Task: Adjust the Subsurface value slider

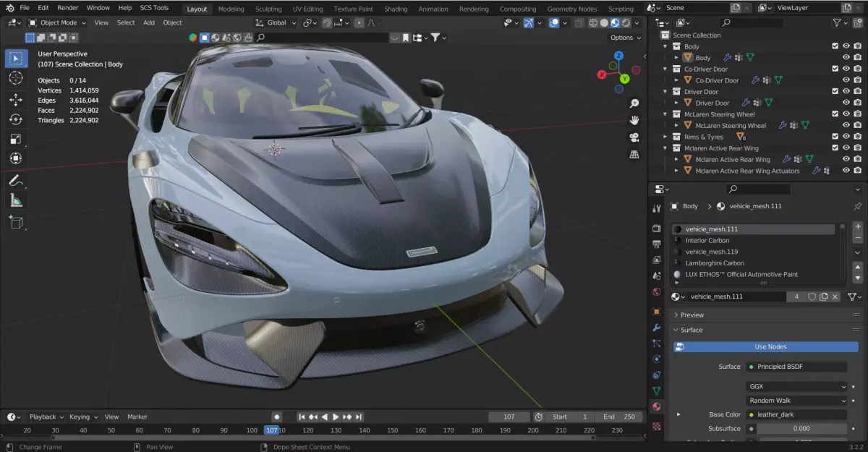Action: coord(801,429)
